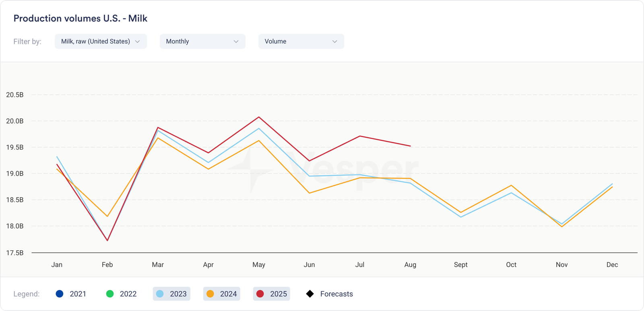644x311 pixels.
Task: Click the chart title Production volumes U.S. - Milk
Action: pyautogui.click(x=80, y=19)
